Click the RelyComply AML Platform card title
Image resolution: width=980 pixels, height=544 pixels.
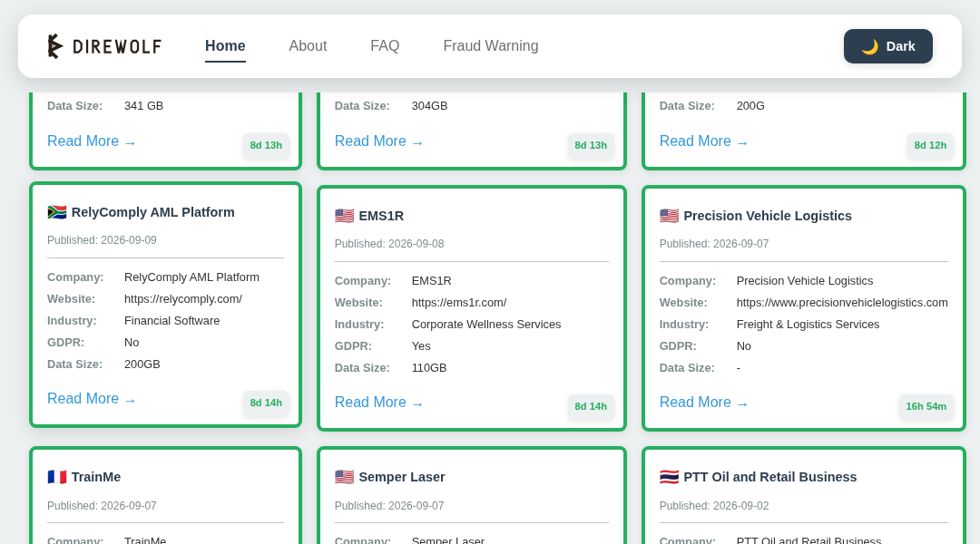tap(153, 212)
